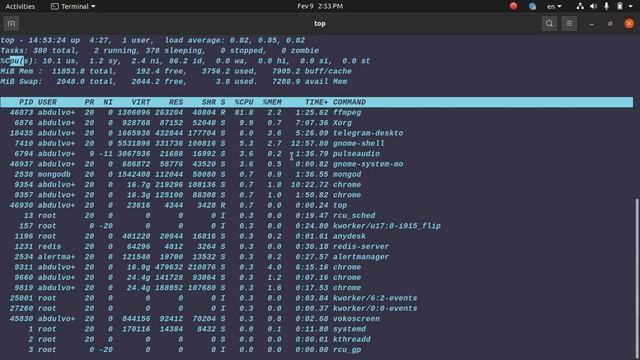640x360 pixels.
Task: Open the Terminal app menu
Action: [x=73, y=6]
